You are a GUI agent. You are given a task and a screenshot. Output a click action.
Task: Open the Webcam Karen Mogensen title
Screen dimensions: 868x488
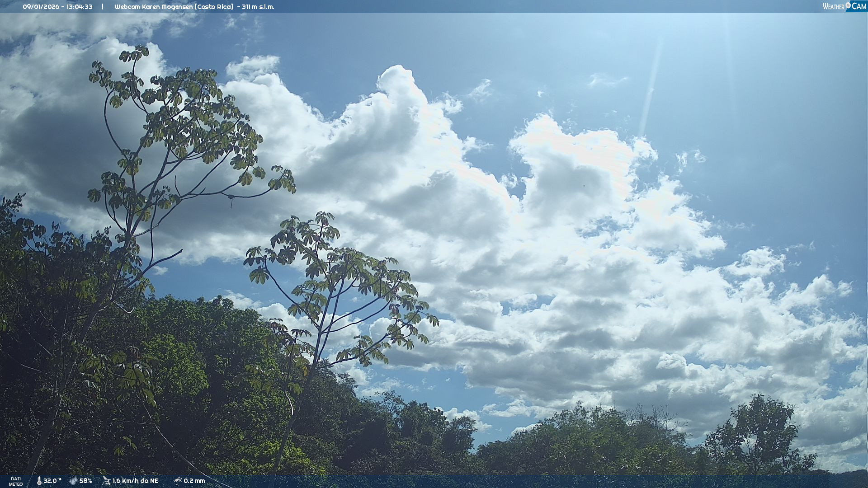pos(153,7)
